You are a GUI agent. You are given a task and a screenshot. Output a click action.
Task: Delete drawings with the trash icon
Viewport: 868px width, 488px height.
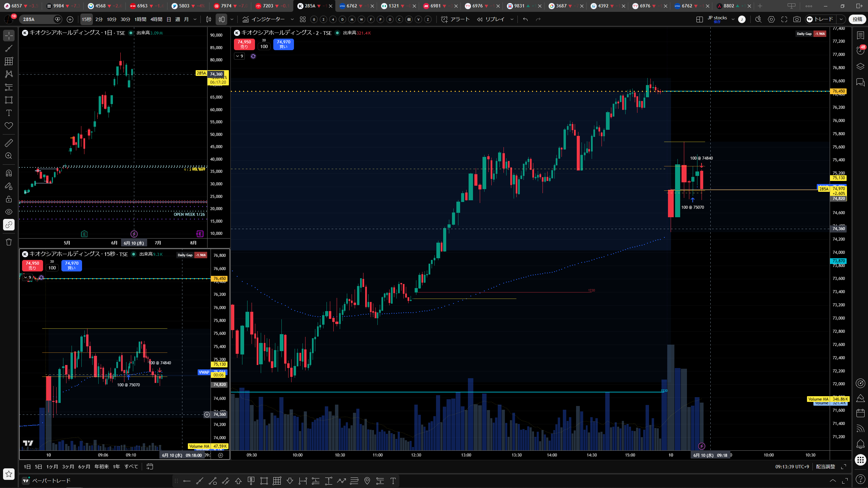9,242
